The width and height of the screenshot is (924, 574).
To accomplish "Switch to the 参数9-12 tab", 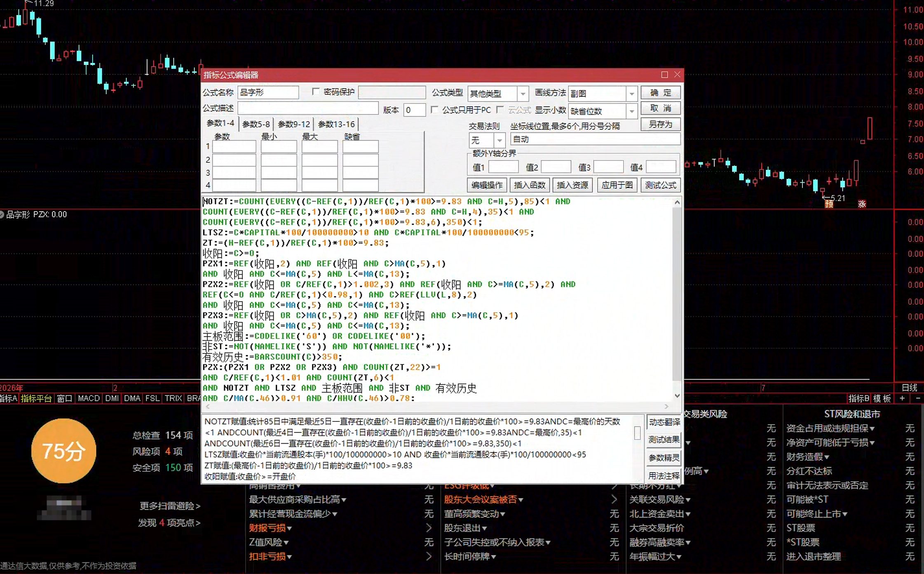I will tap(294, 124).
